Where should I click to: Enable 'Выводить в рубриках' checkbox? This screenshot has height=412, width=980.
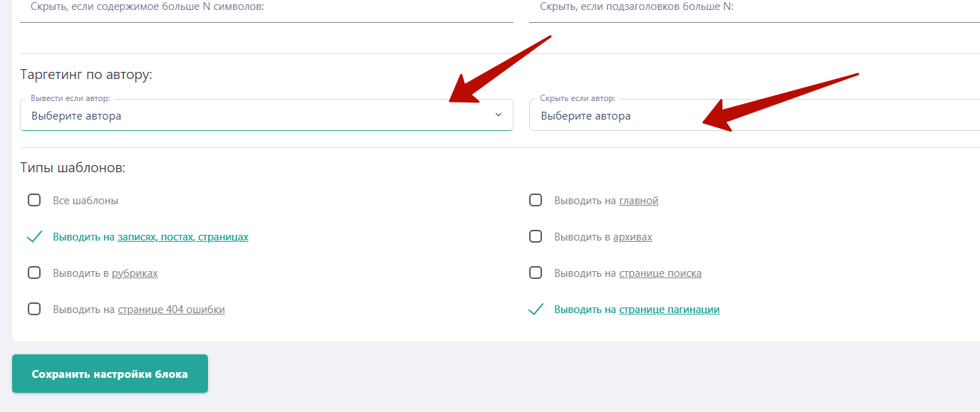tap(34, 273)
